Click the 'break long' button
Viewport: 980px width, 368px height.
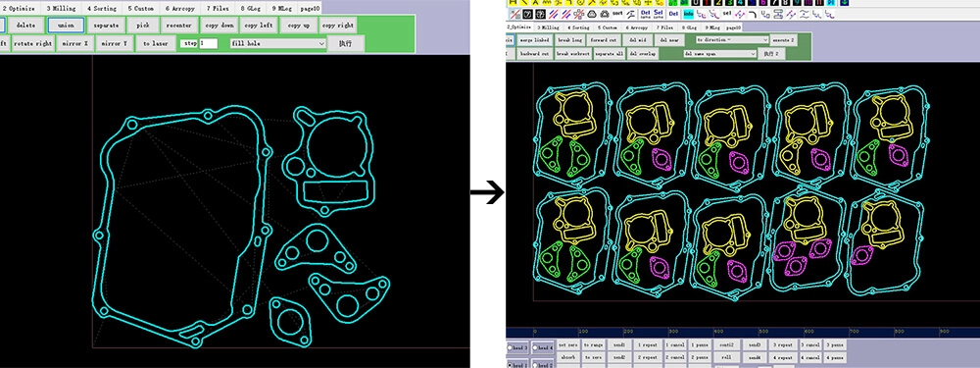coord(569,40)
